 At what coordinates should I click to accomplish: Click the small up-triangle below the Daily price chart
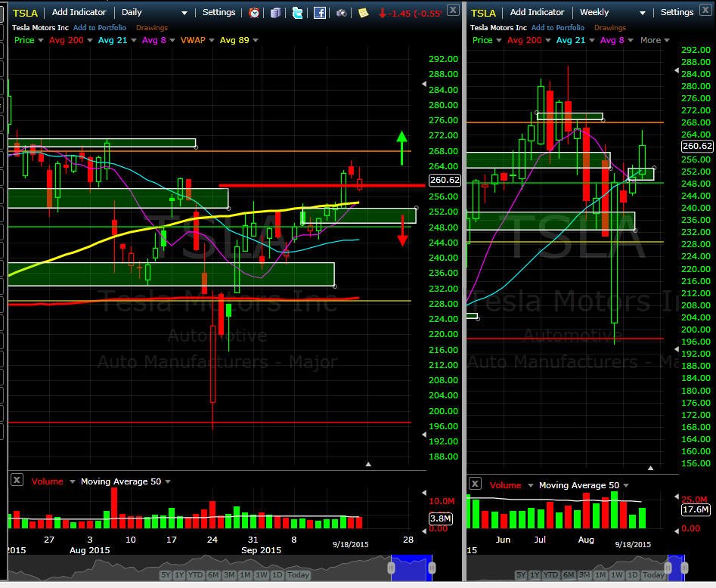click(x=368, y=464)
